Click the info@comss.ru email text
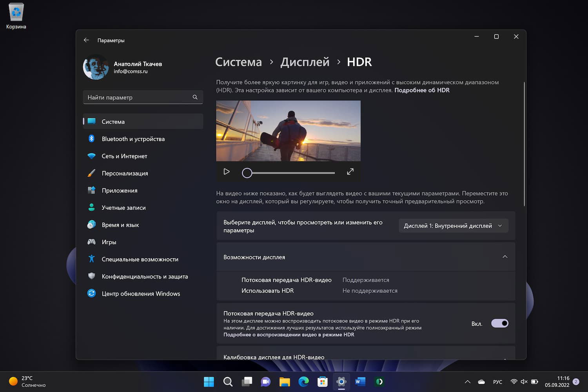 click(131, 71)
